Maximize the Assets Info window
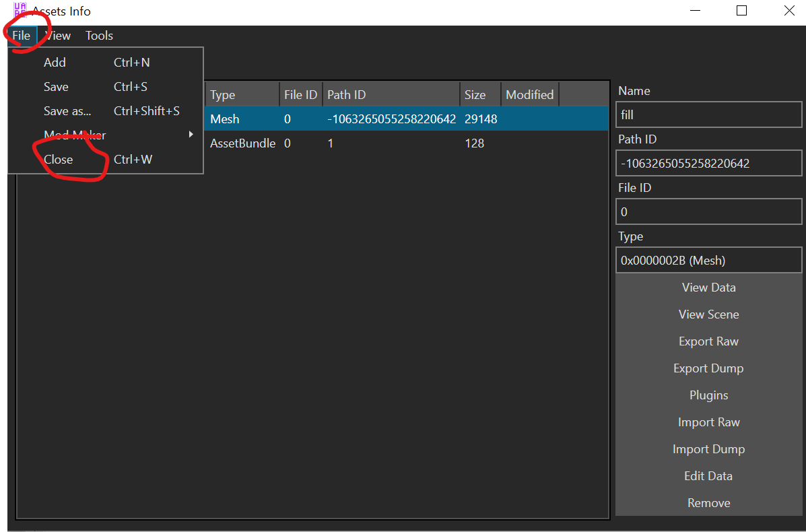Image resolution: width=806 pixels, height=532 pixels. 742,10
